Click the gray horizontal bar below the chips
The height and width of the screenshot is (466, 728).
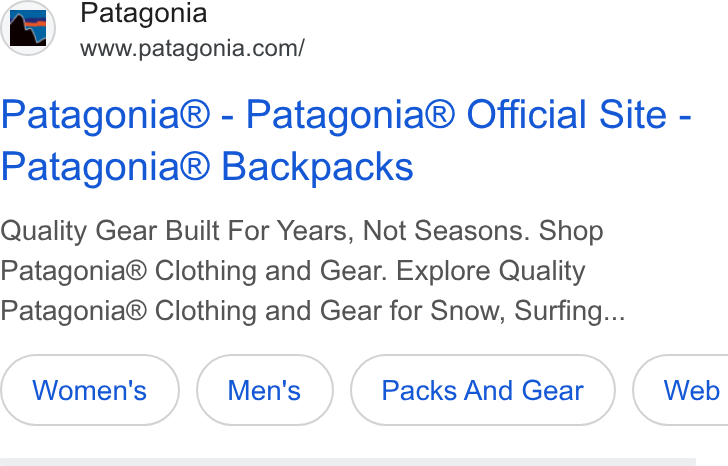pyautogui.click(x=348, y=462)
